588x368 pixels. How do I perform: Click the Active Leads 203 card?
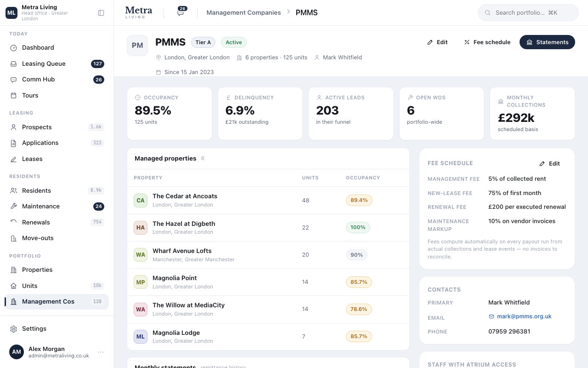click(x=351, y=114)
